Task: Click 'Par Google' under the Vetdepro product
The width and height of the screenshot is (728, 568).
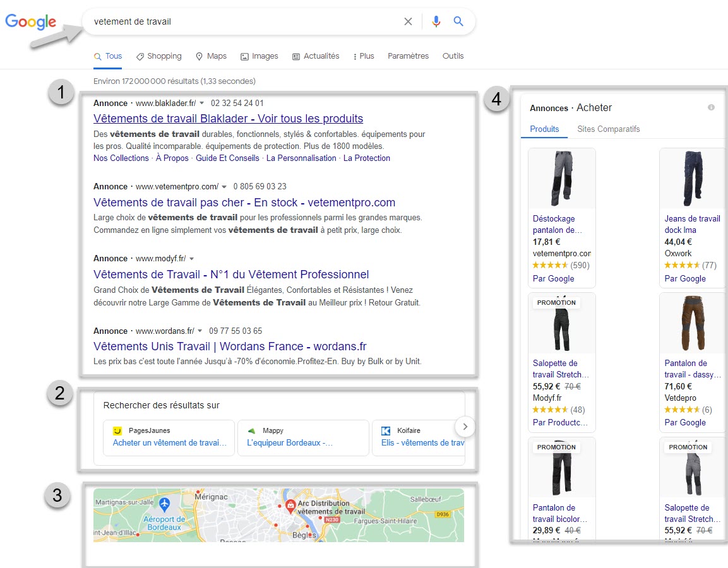Action: (x=685, y=422)
